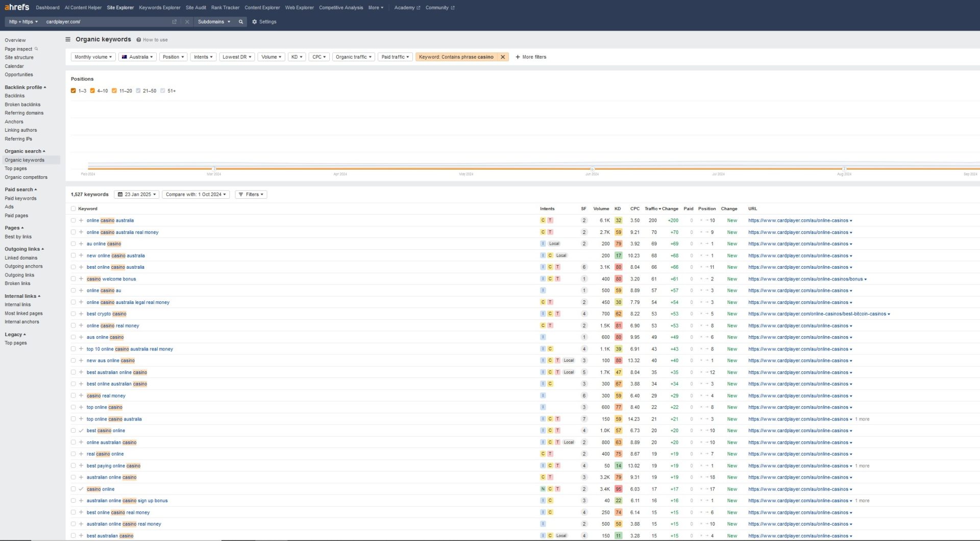Viewport: 980px width, 541px height.
Task: Click plus icon for casino welcome bonus
Action: click(81, 279)
